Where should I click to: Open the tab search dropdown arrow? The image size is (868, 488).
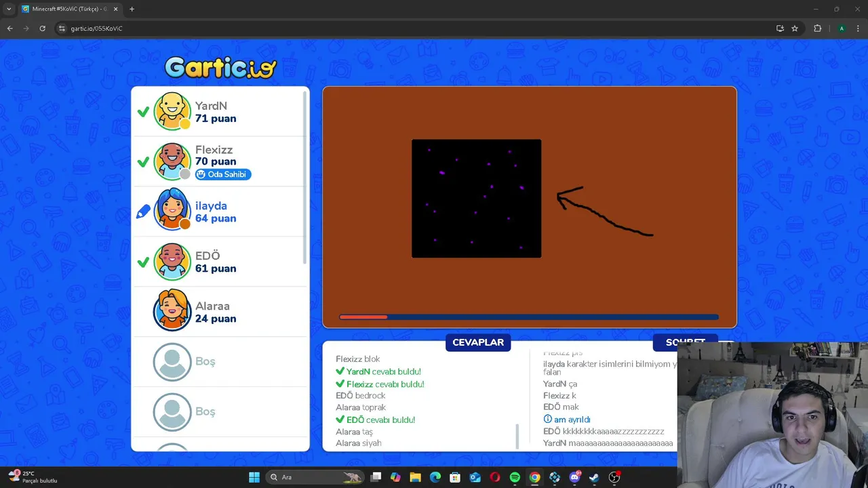coord(9,9)
